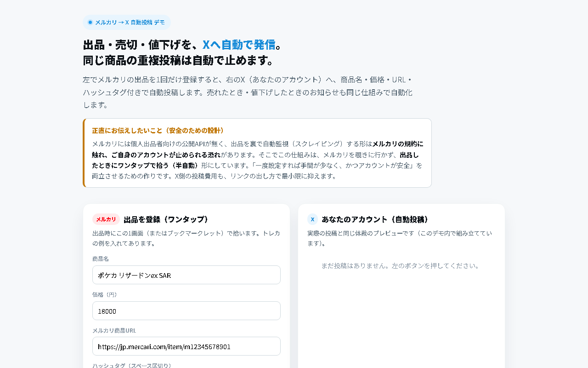
Task: Click the メルカリ商品URL field label
Action: coord(114,330)
